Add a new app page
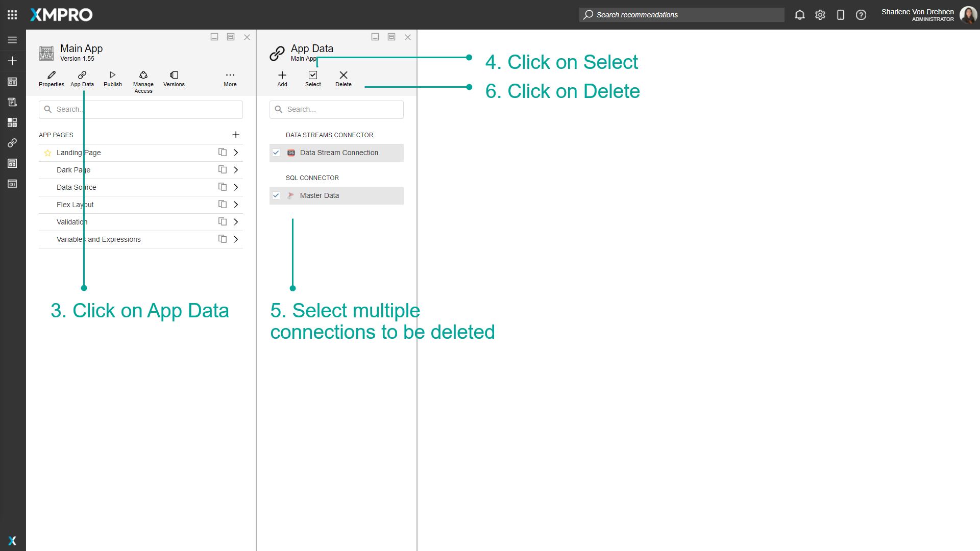 pyautogui.click(x=236, y=135)
